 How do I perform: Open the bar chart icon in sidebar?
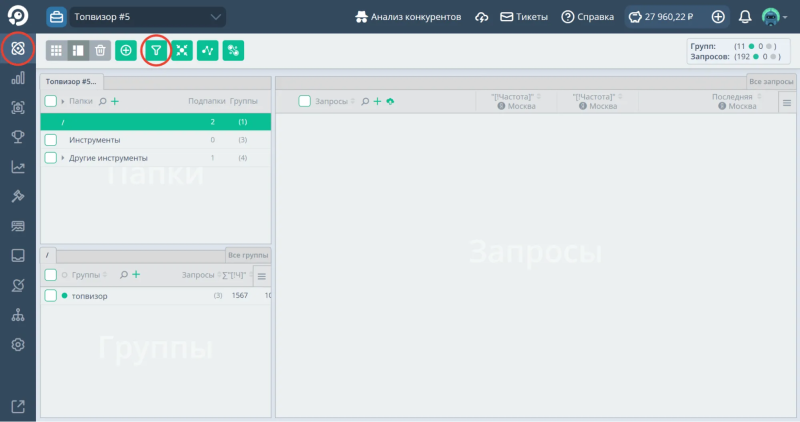point(17,78)
